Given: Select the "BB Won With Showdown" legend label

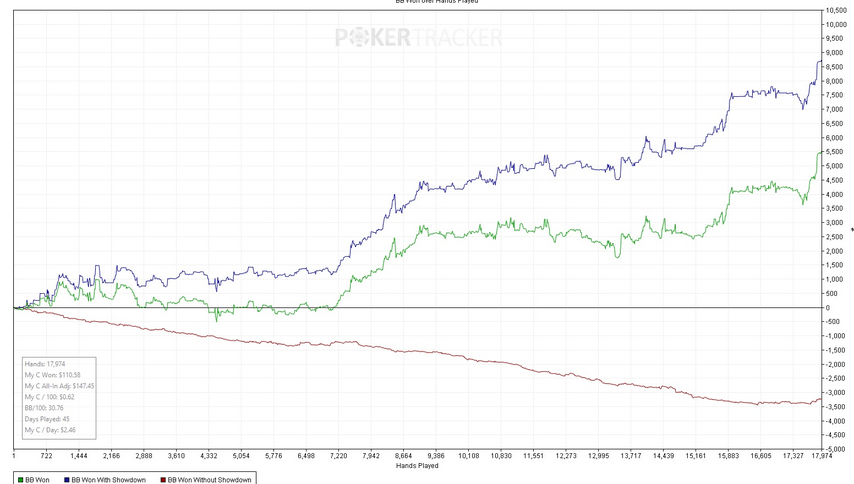Looking at the screenshot, I should pos(108,480).
